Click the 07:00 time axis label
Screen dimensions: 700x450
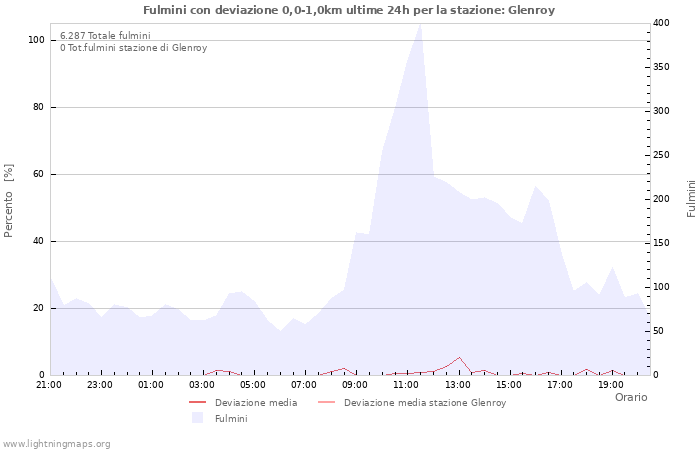[x=304, y=385]
